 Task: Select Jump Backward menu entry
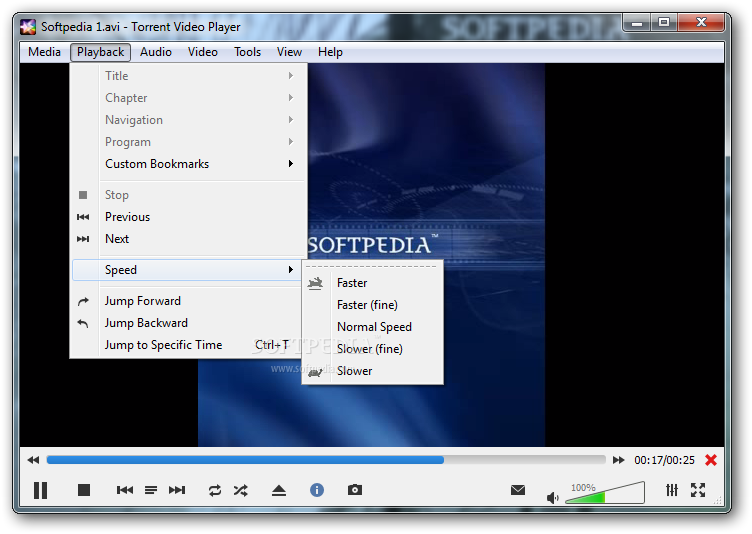[189, 323]
